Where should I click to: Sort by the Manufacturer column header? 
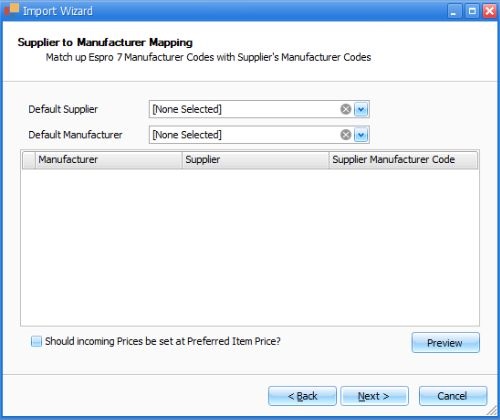click(x=109, y=160)
